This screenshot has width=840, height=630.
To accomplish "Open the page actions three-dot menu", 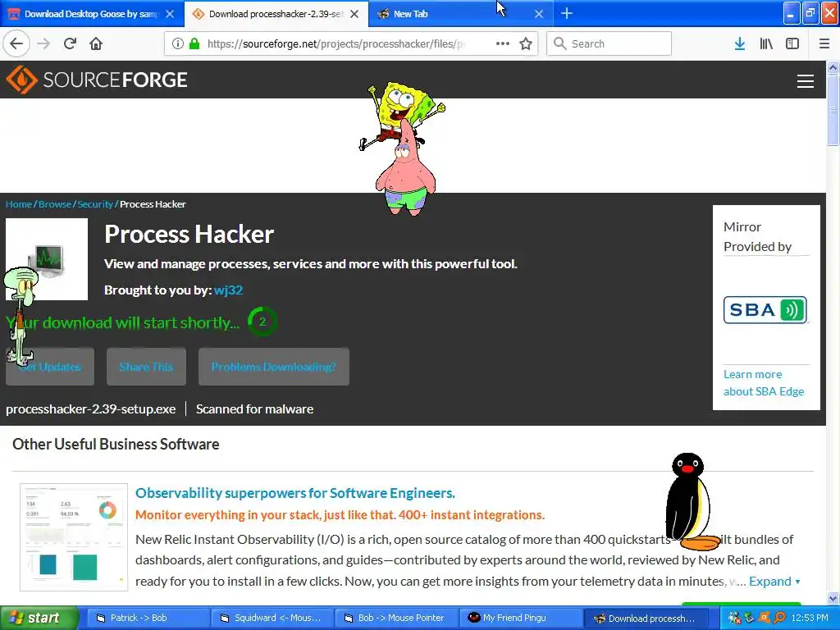I will tap(503, 43).
